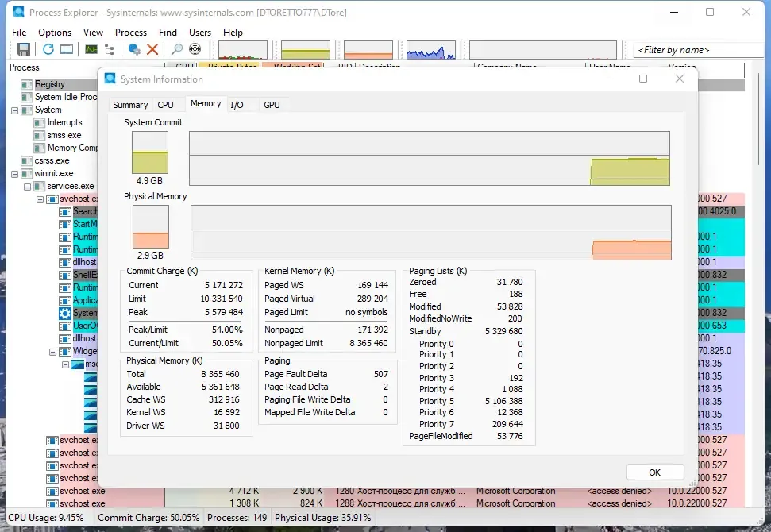771x532 pixels.
Task: Select the csrss.exe process
Action: tap(52, 160)
